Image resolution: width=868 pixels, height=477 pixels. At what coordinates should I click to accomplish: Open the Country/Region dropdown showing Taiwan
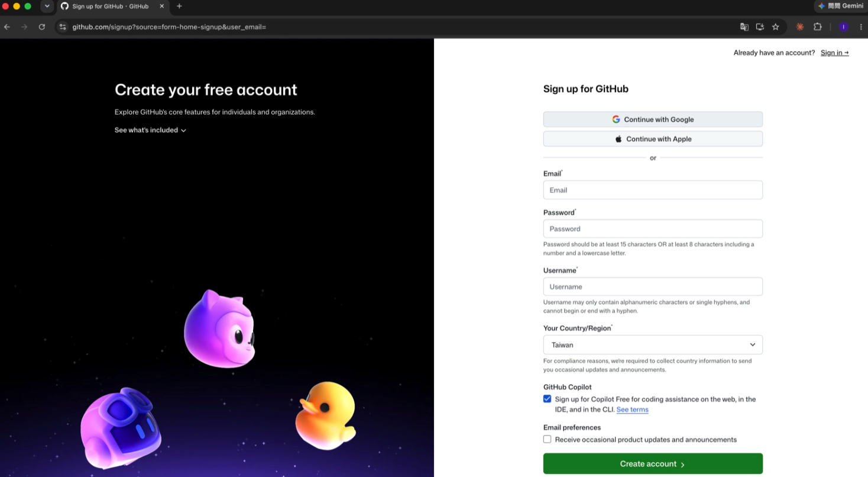pyautogui.click(x=653, y=344)
